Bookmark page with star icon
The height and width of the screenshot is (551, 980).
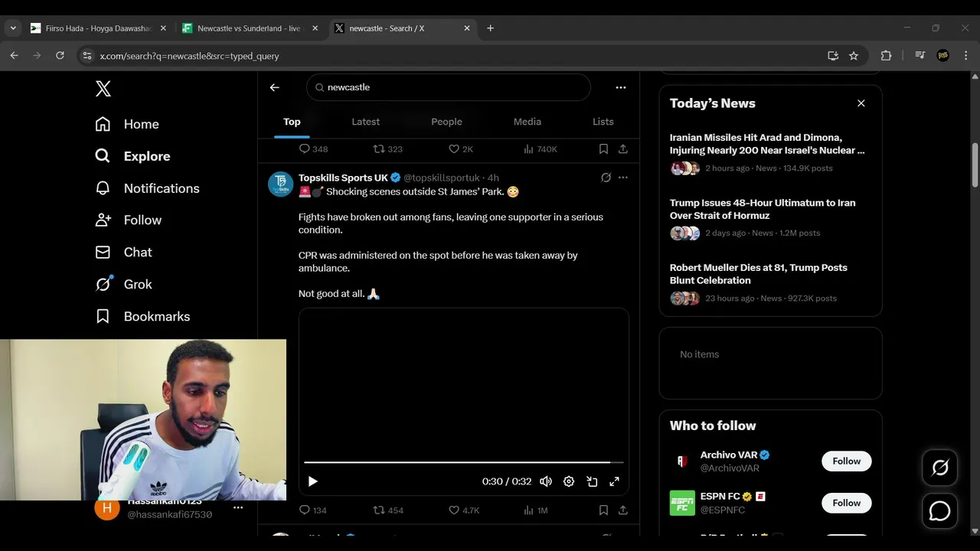[x=854, y=55]
